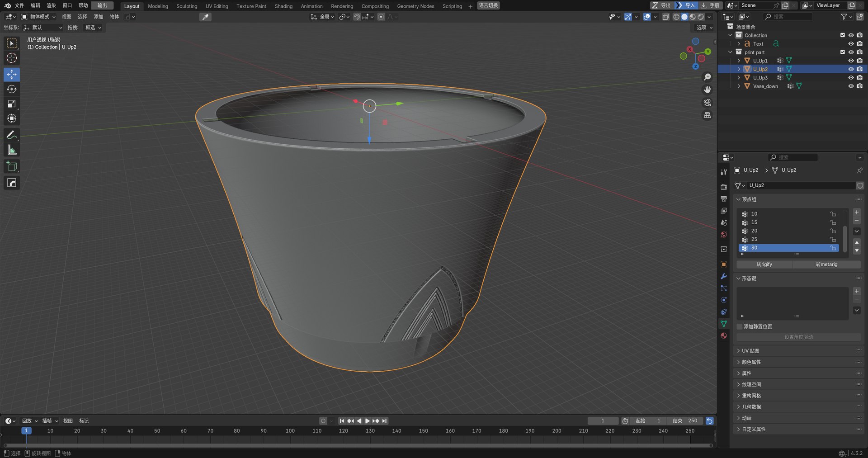
Task: Enable the 添加静置位置 checkbox
Action: click(x=740, y=326)
